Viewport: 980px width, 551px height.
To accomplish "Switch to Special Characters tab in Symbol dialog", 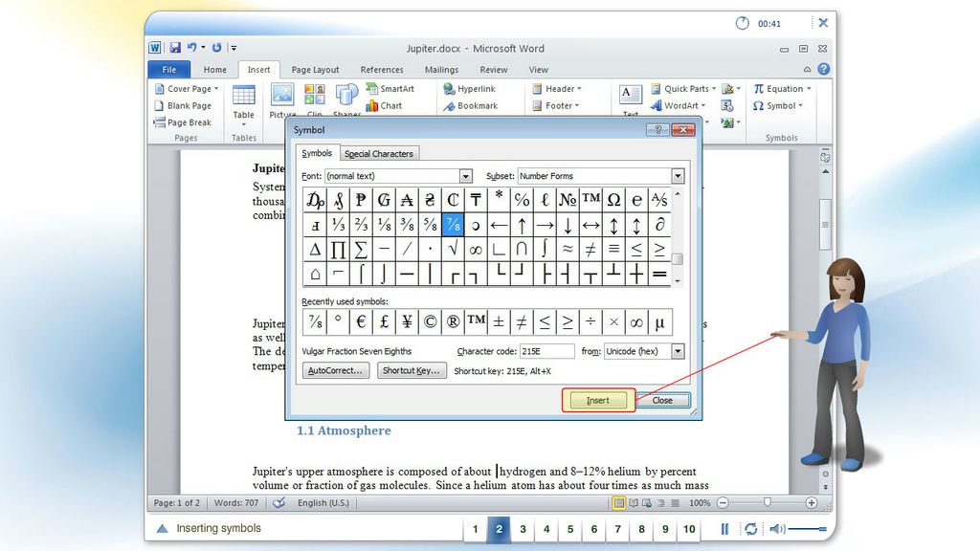I will [379, 154].
